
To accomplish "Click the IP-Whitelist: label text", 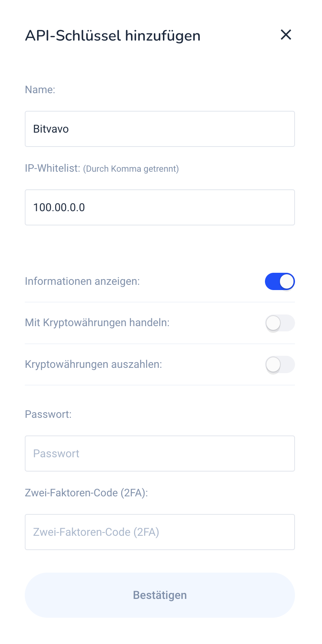I will point(53,168).
